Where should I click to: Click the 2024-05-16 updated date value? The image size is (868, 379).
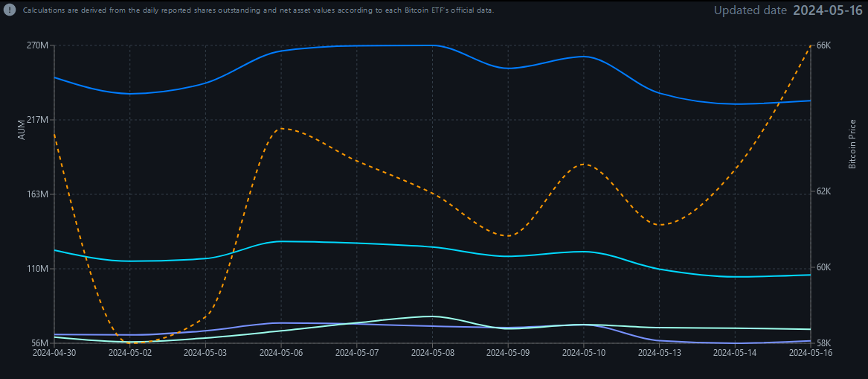(x=828, y=10)
